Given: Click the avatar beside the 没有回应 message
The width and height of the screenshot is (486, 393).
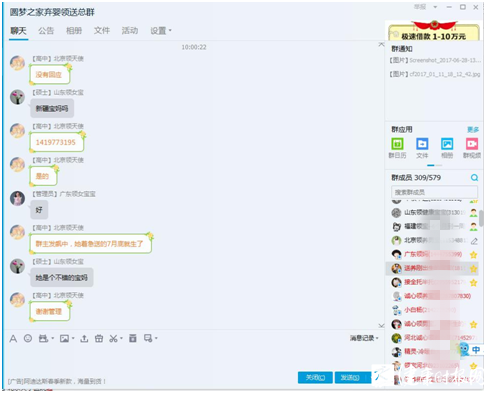Looking at the screenshot, I should point(17,63).
